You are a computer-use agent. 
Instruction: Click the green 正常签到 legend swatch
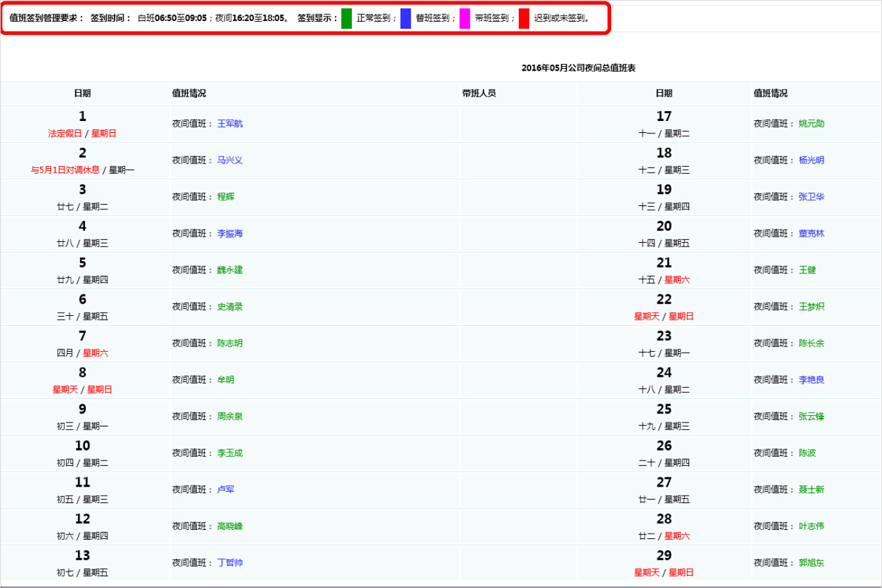pyautogui.click(x=347, y=18)
